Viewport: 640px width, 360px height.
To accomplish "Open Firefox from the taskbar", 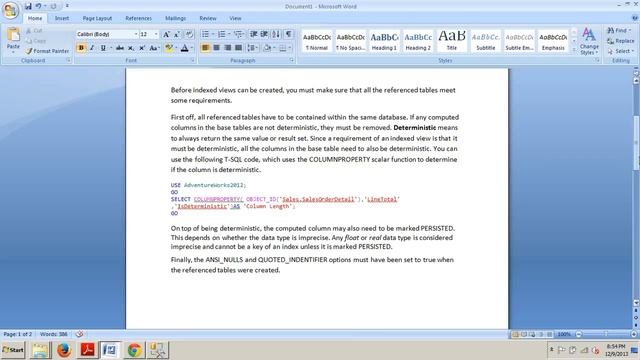I will tap(64, 350).
